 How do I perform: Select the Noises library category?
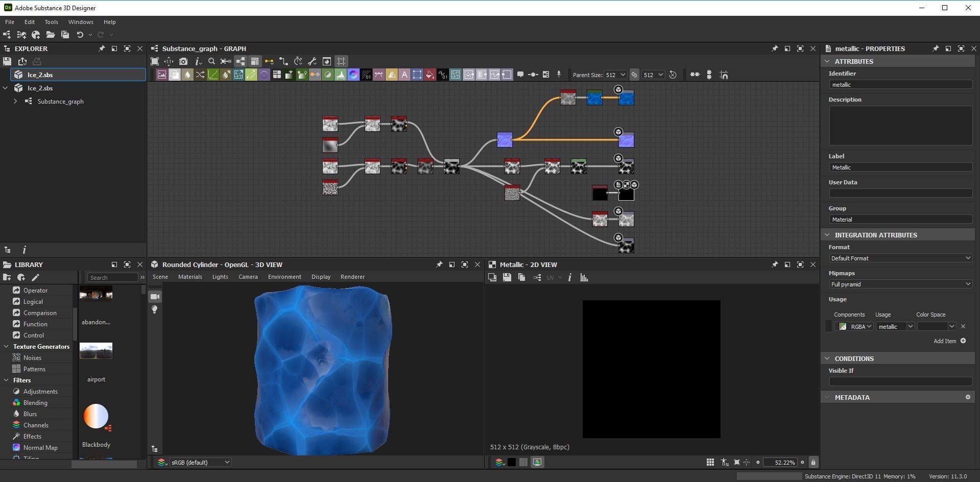pyautogui.click(x=32, y=358)
